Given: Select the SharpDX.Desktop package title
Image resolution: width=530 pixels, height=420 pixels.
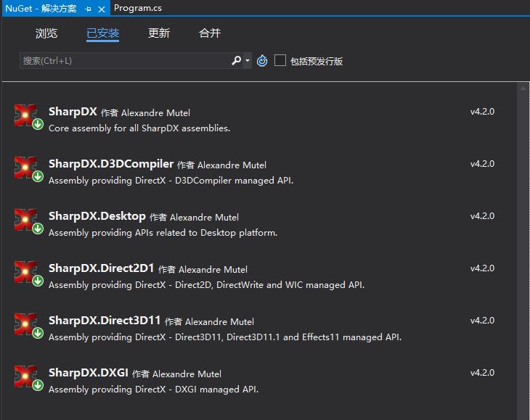Looking at the screenshot, I should [97, 216].
